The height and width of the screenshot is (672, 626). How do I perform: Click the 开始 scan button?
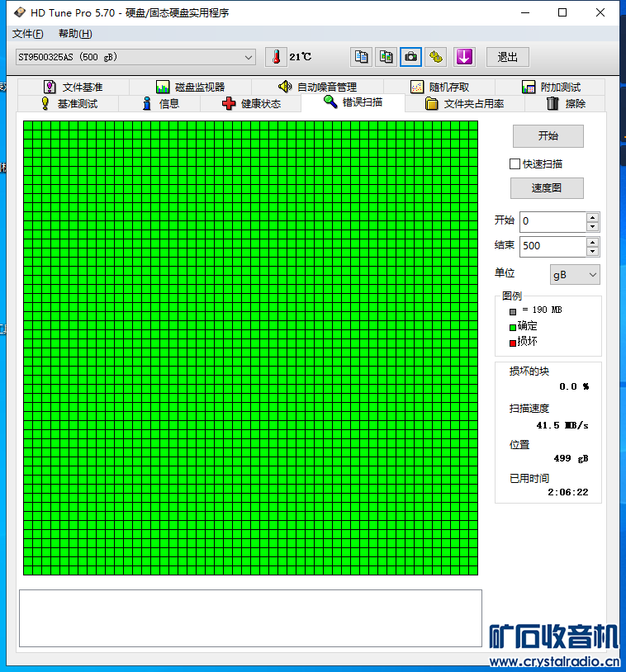(x=548, y=136)
